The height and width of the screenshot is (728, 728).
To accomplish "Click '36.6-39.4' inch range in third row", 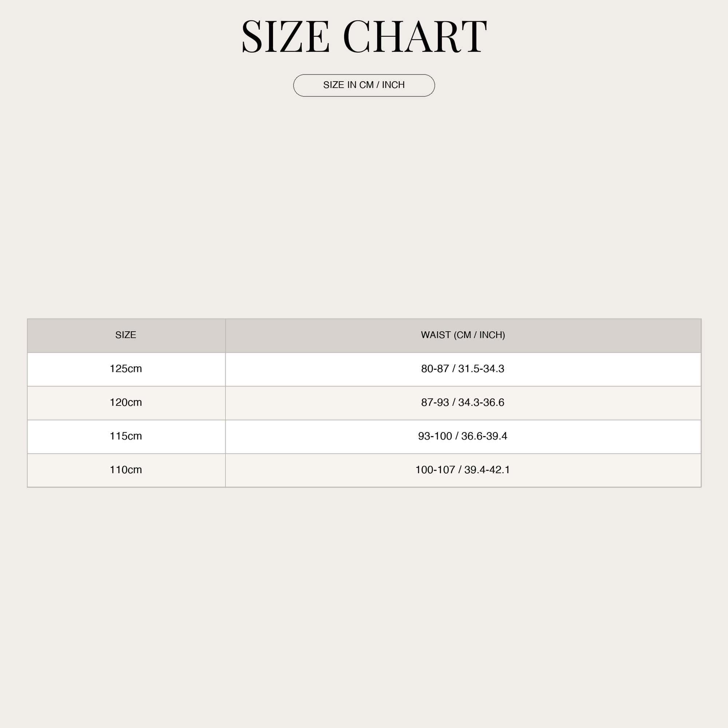I will click(484, 436).
